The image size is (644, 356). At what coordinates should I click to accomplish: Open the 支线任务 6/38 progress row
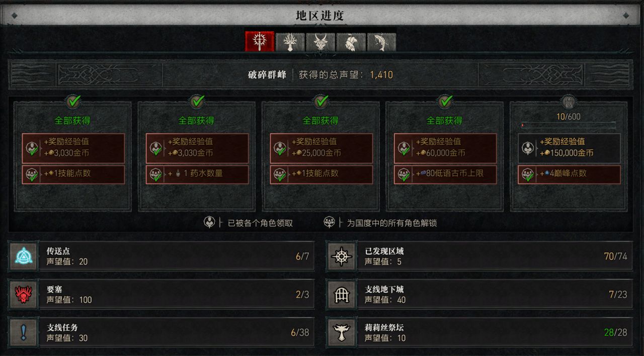[162, 332]
